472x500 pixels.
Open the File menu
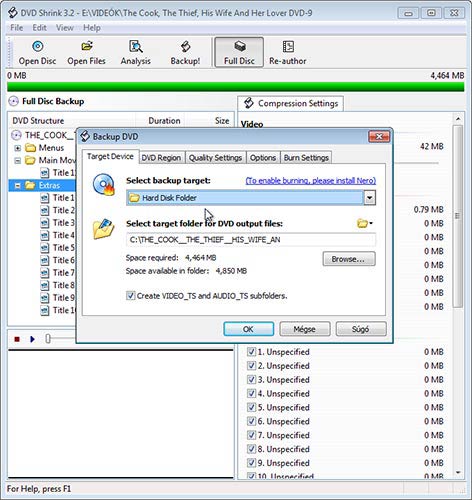coord(17,28)
